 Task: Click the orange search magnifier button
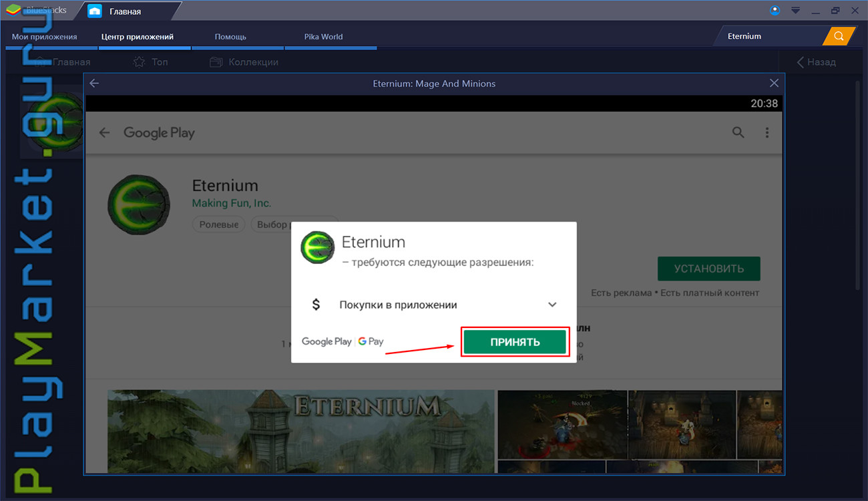(x=839, y=36)
